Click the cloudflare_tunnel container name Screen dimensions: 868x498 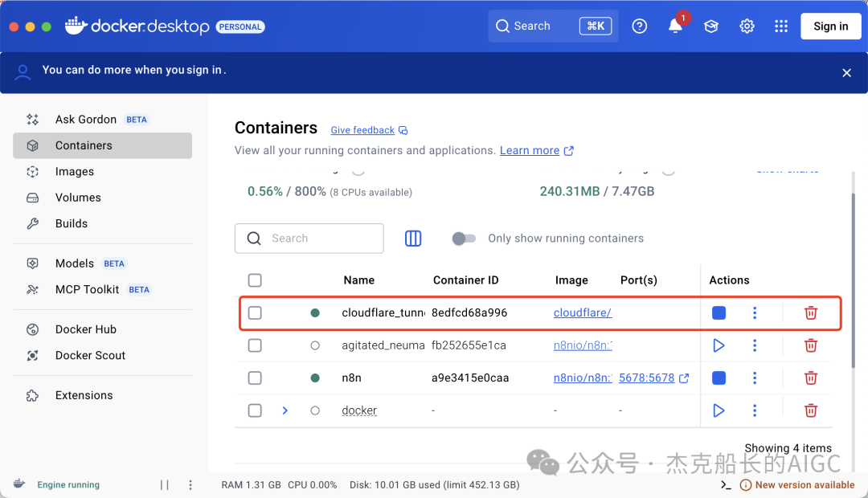pos(383,312)
